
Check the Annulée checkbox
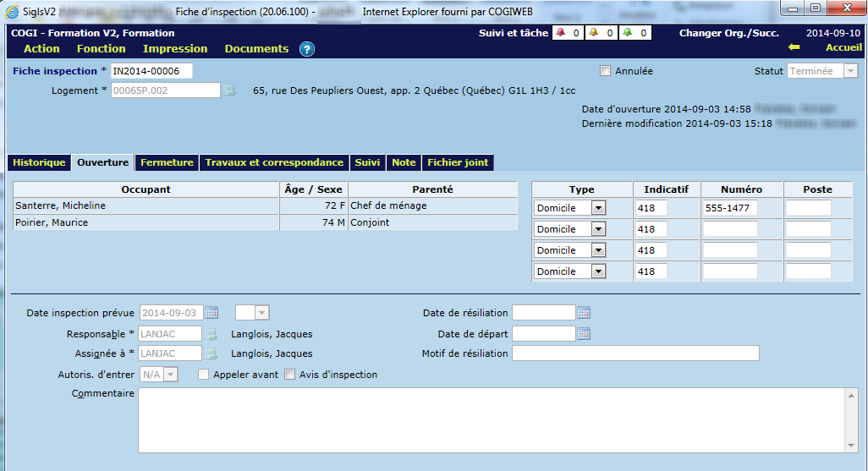coord(605,72)
